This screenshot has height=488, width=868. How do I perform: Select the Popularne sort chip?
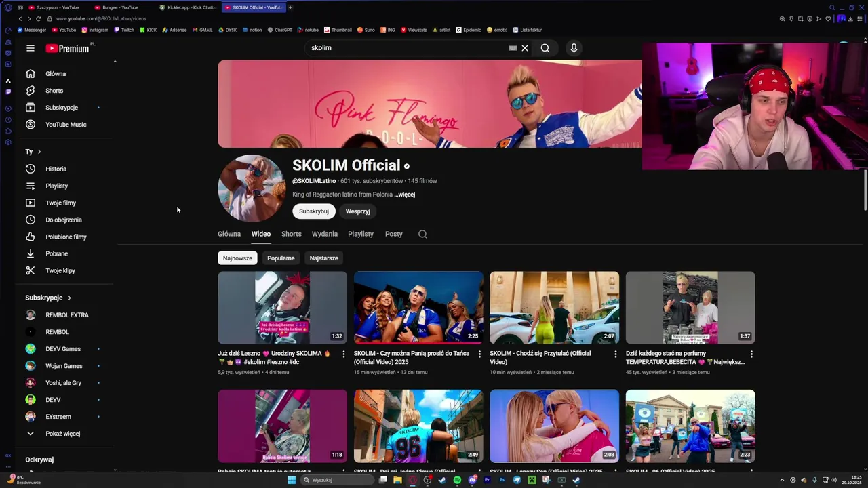[x=281, y=258]
